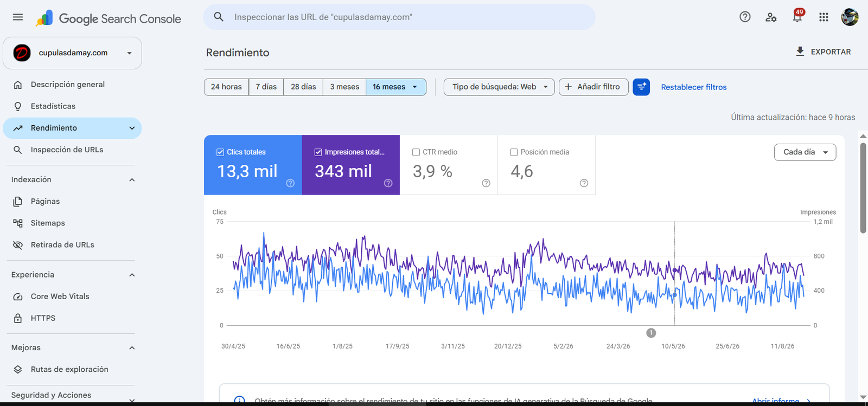Screen dimensions: 868x406
Task: Click the Última actualización: hace 9 horas text
Action: point(793,117)
